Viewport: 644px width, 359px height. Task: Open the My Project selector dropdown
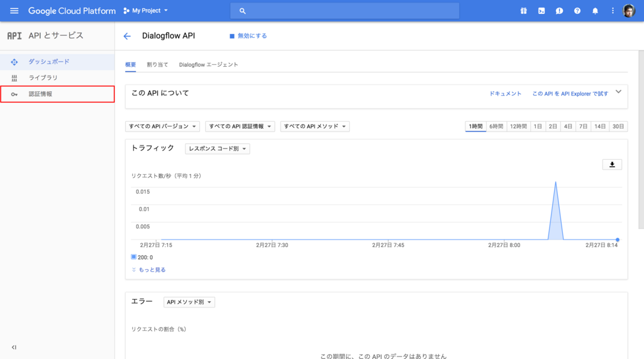(x=146, y=11)
